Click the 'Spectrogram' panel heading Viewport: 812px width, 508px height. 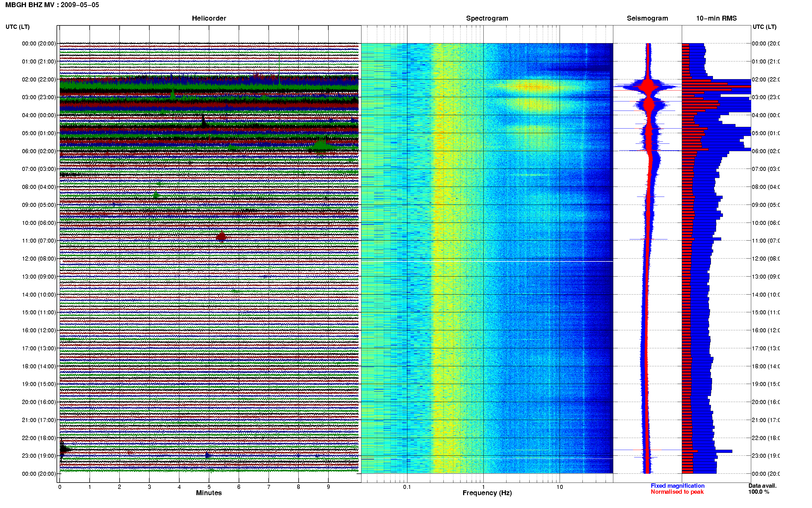[x=487, y=19]
